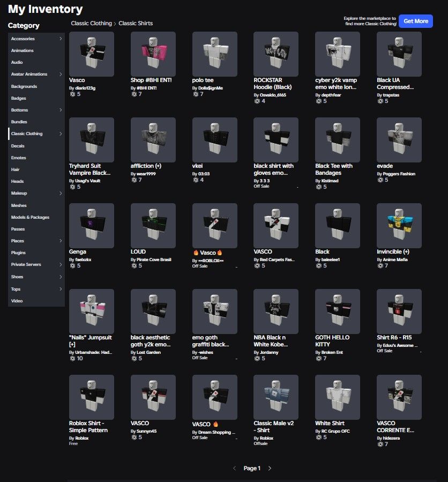
Task: Open the White Shirt thumbnail
Action: coord(338,397)
